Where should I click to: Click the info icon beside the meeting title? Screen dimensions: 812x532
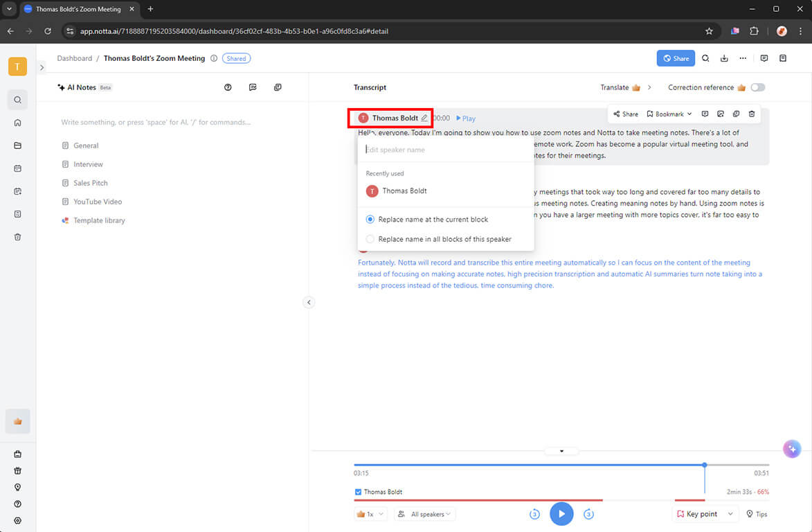click(x=214, y=59)
